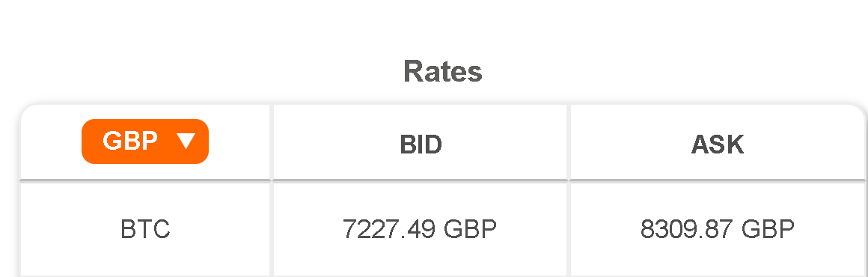868x277 pixels.
Task: Change the base currency from GBP
Action: tap(145, 141)
